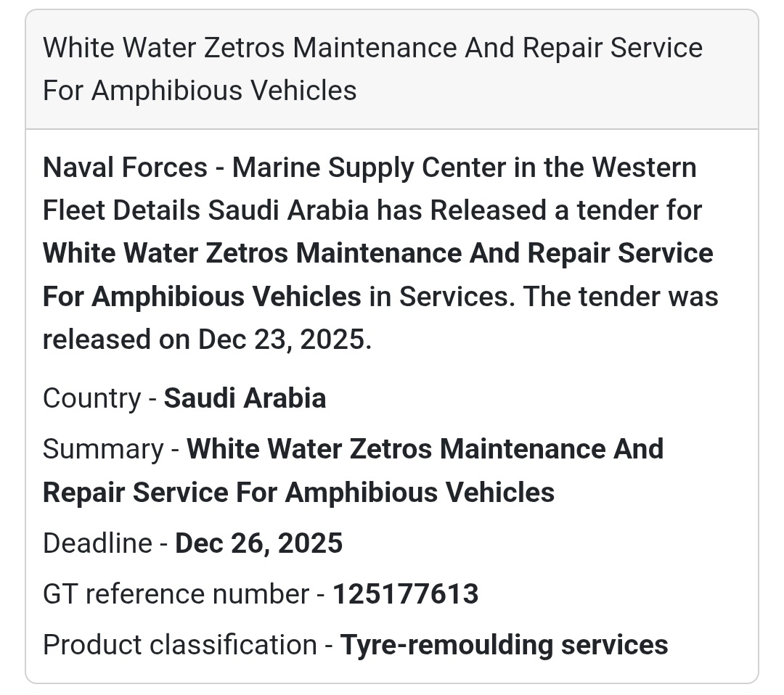Image resolution: width=784 pixels, height=695 pixels.
Task: Click the GT reference number label
Action: [176, 594]
